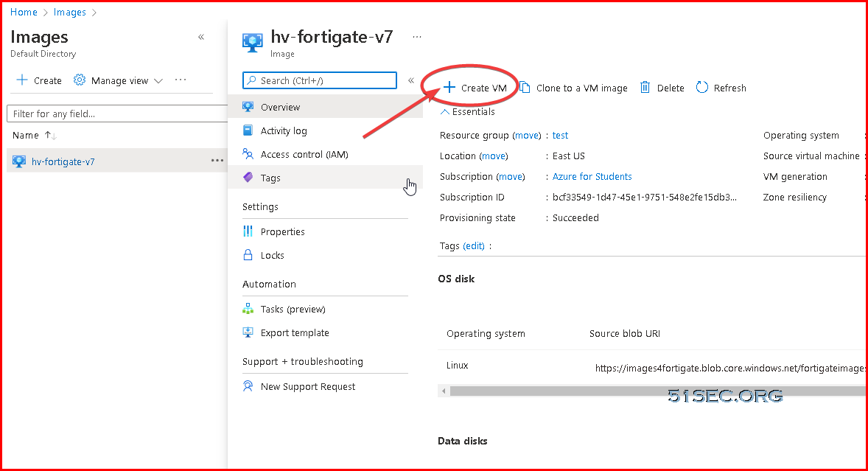Click the OS disk table horizontal scrollbar
868x471 pixels.
click(x=658, y=391)
